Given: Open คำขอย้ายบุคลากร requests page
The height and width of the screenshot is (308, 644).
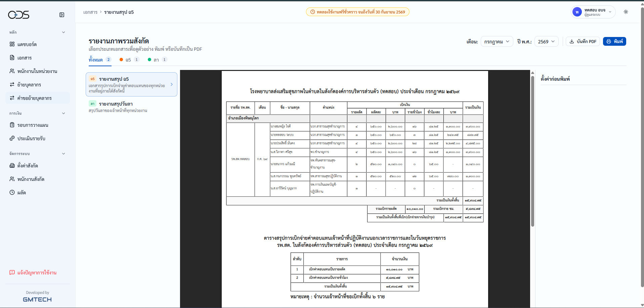Looking at the screenshot, I should coord(38,98).
